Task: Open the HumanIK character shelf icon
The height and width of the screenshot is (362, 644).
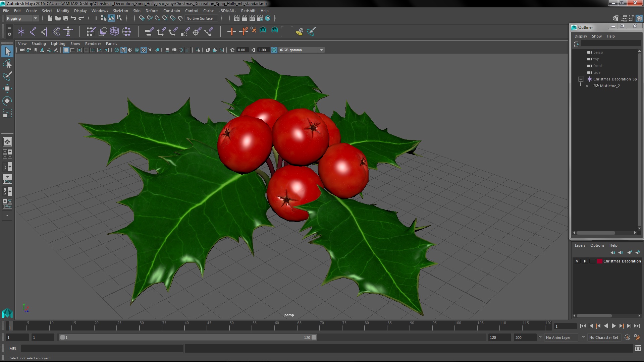Action: (68, 32)
